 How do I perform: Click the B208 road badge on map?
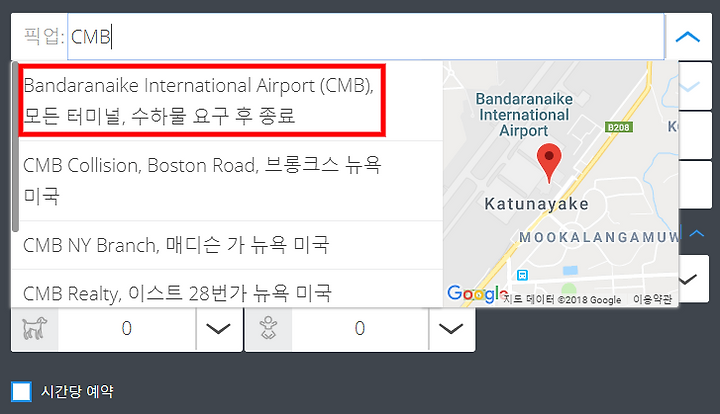coord(619,127)
